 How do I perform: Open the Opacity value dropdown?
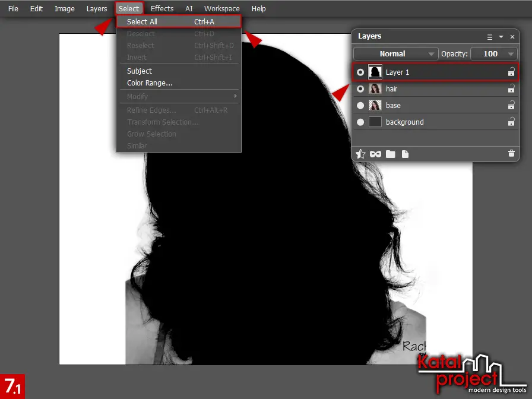click(x=494, y=53)
